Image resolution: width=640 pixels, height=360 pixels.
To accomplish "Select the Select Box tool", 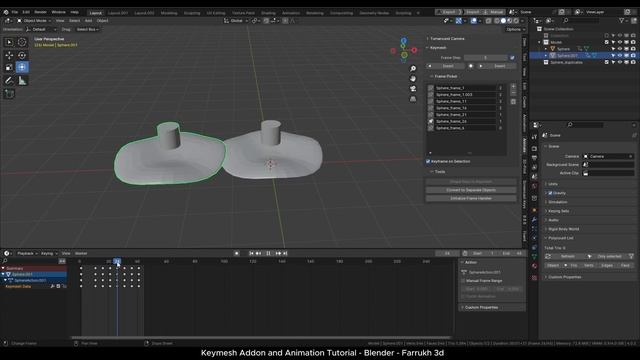I will click(x=9, y=42).
